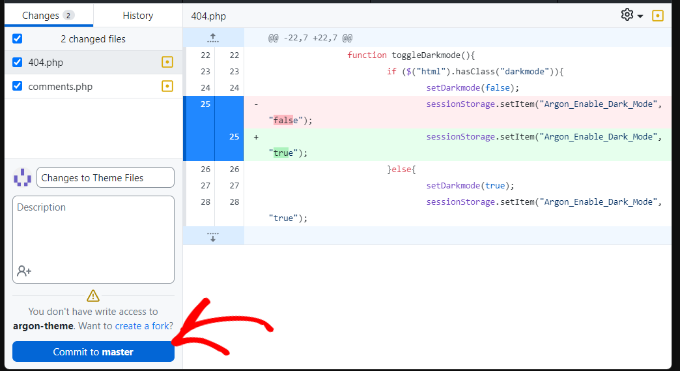Image resolution: width=680 pixels, height=371 pixels.
Task: Click the modified status icon beside comments.php
Action: pyautogui.click(x=167, y=86)
